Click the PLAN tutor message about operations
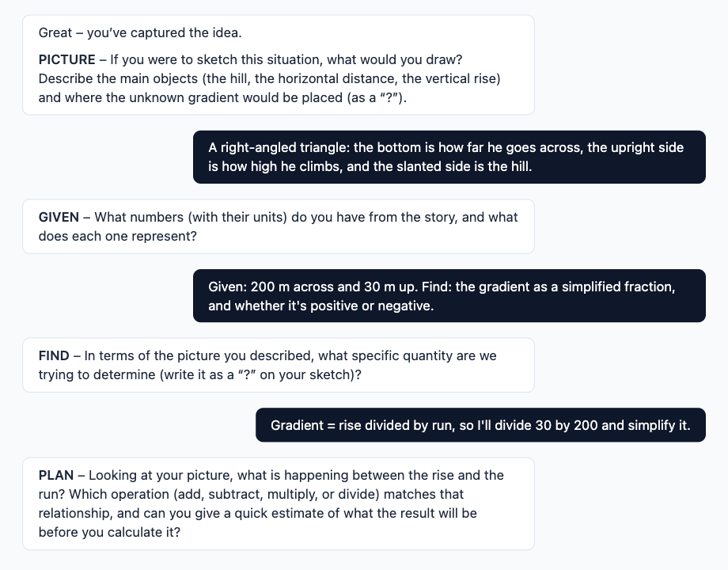This screenshot has height=570, width=728. click(279, 504)
